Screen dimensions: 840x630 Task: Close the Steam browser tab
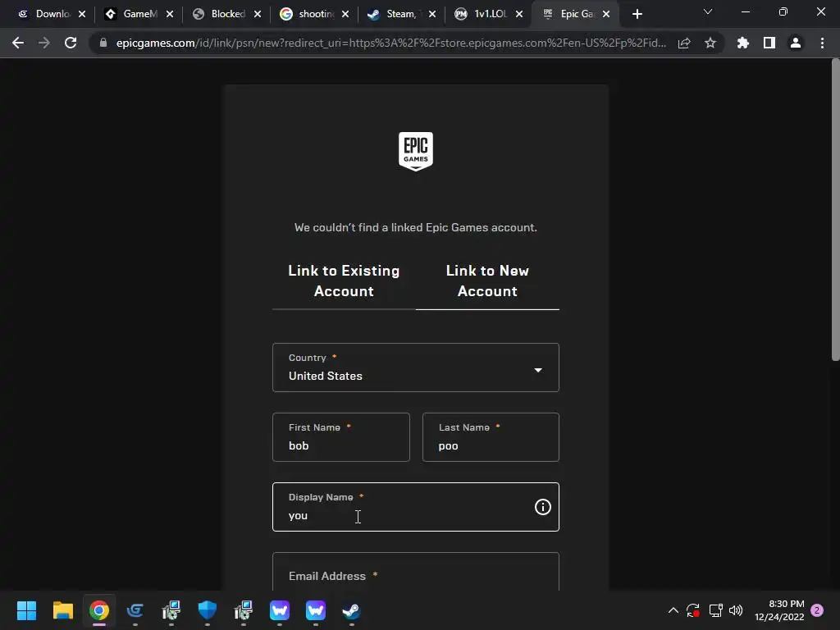click(432, 15)
